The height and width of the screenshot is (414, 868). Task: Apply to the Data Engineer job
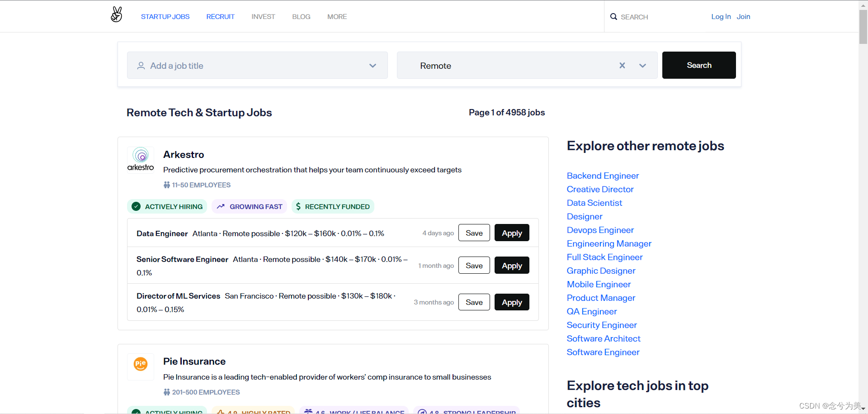pyautogui.click(x=512, y=233)
